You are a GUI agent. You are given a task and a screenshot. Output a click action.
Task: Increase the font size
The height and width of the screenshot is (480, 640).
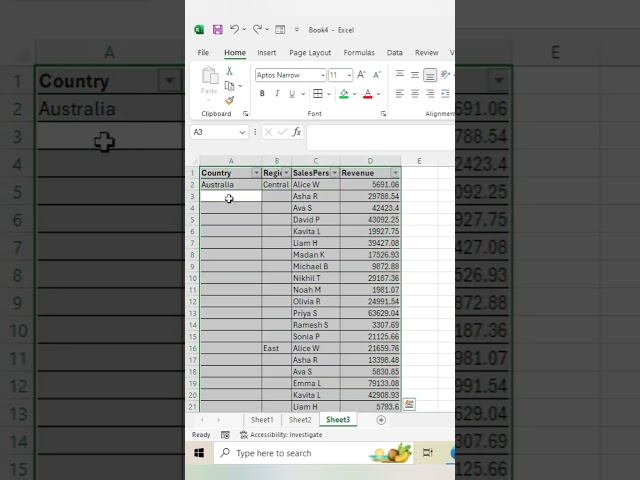[x=362, y=75]
